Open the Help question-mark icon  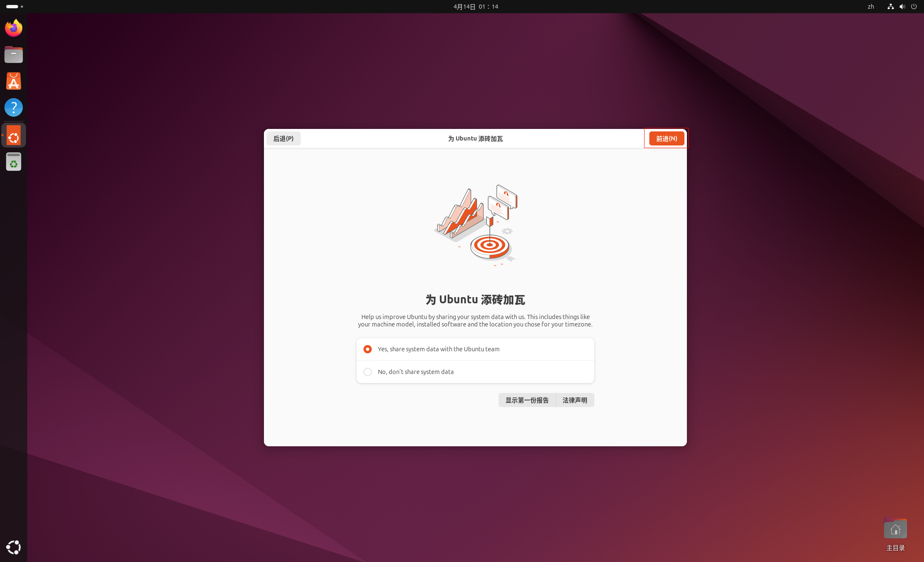[14, 107]
